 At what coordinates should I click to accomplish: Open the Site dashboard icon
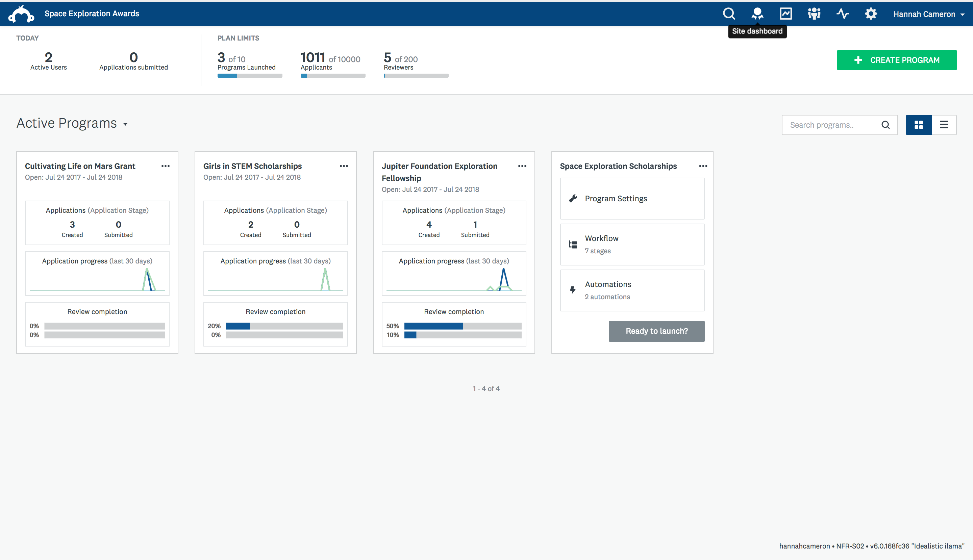[x=757, y=14]
